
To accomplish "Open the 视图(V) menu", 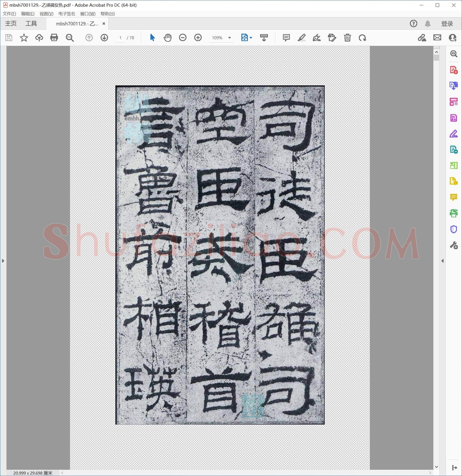I will click(x=46, y=14).
